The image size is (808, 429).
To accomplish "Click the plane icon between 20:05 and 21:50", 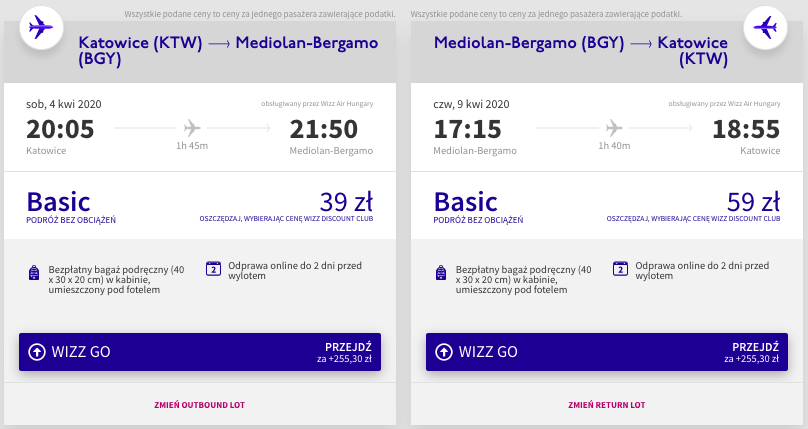I will [192, 129].
